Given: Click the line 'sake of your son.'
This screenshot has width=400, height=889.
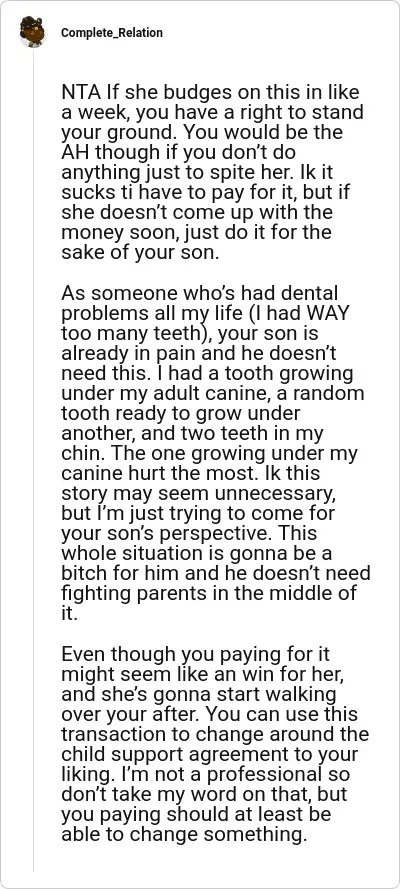Looking at the screenshot, I should [x=139, y=252].
